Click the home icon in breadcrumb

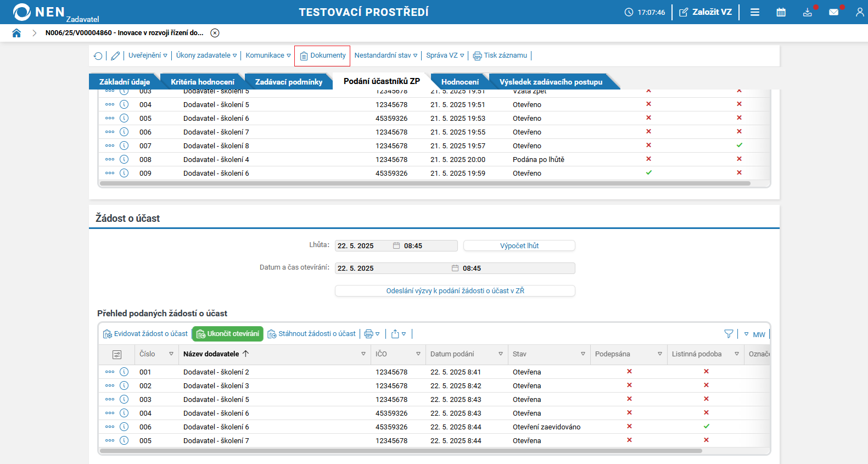click(x=16, y=33)
